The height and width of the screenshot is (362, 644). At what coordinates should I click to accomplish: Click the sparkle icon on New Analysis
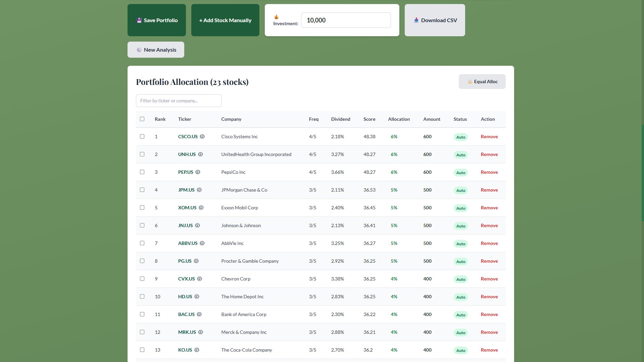coord(139,50)
